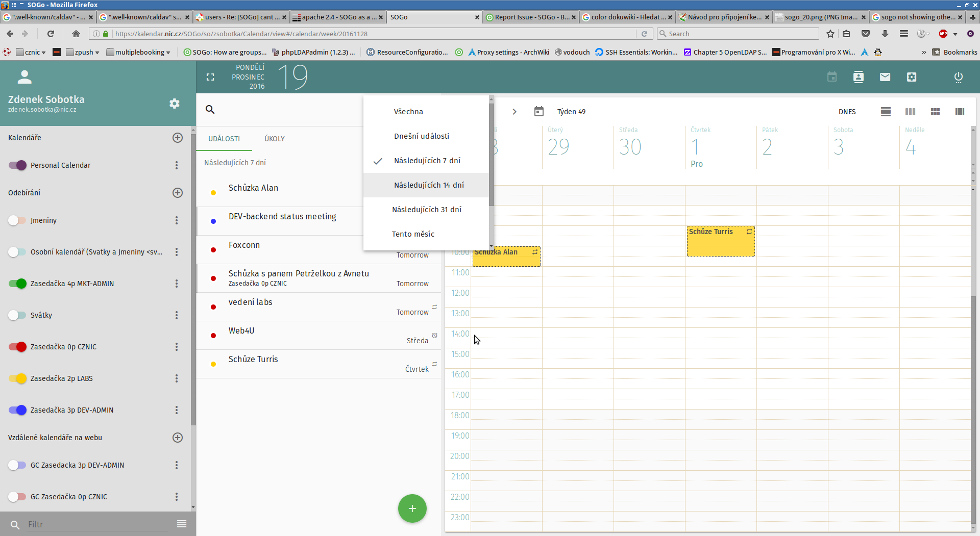Add a new calendar under Kalendáře
980x536 pixels.
click(177, 138)
